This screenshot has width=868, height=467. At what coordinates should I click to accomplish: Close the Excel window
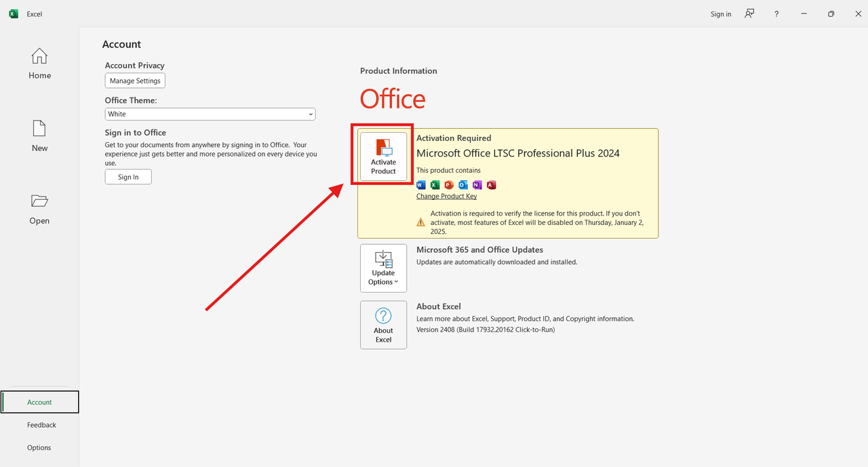858,14
